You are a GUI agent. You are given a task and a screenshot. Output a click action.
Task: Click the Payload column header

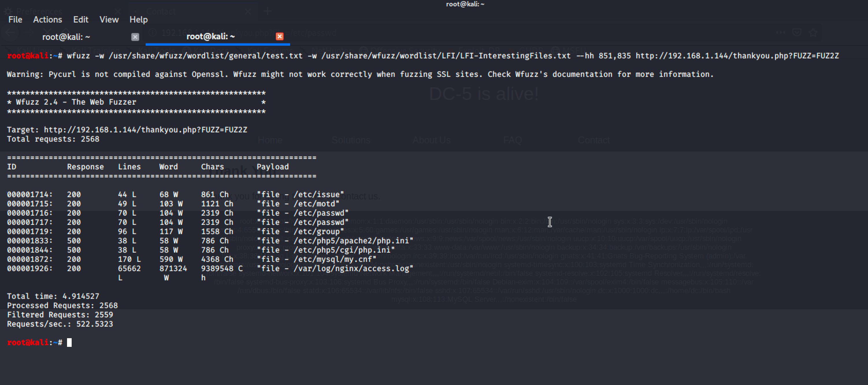pyautogui.click(x=272, y=167)
